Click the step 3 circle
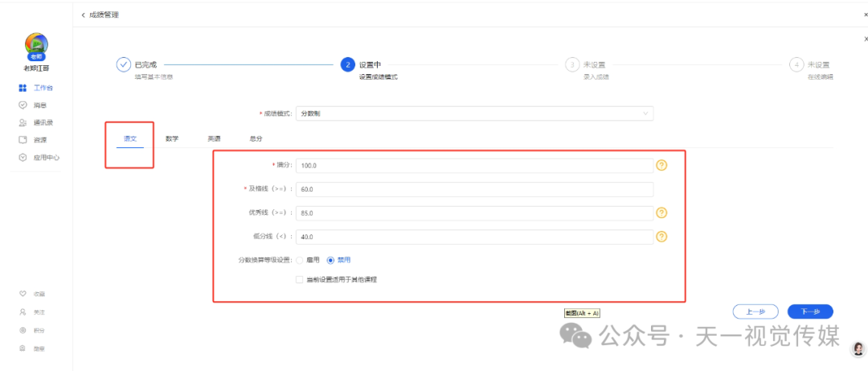The width and height of the screenshot is (868, 371). click(572, 65)
